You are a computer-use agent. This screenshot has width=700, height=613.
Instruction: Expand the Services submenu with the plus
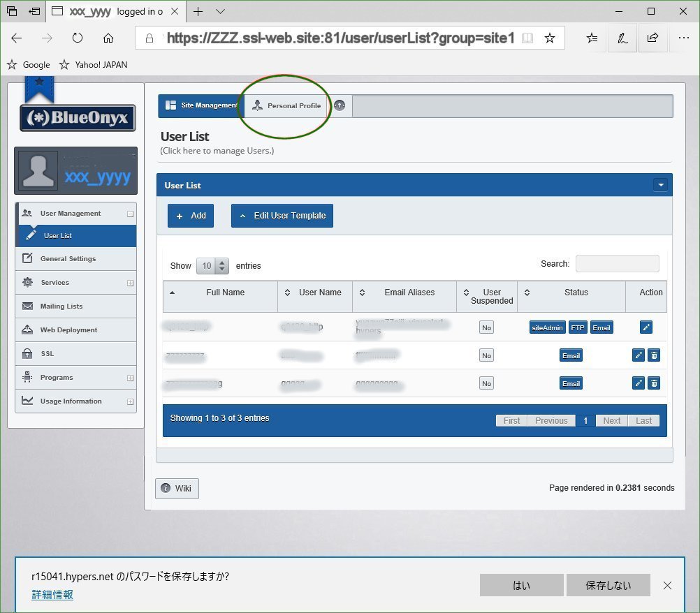tap(130, 282)
